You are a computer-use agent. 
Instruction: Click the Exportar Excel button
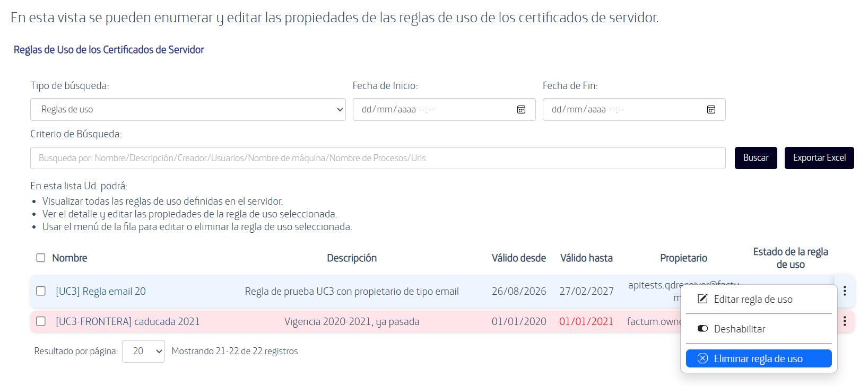tap(819, 158)
